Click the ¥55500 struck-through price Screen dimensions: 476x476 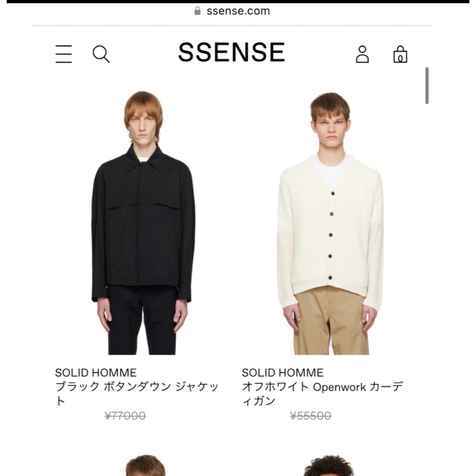tap(311, 416)
